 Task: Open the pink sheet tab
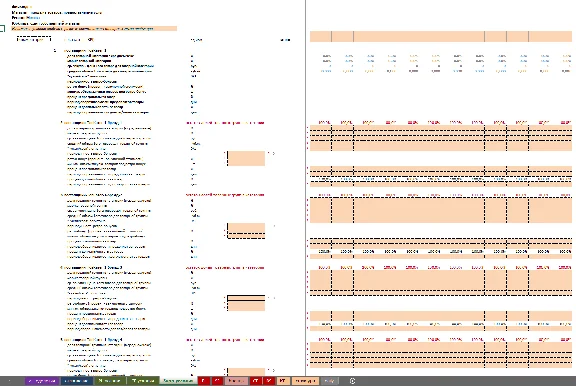[x=236, y=381]
